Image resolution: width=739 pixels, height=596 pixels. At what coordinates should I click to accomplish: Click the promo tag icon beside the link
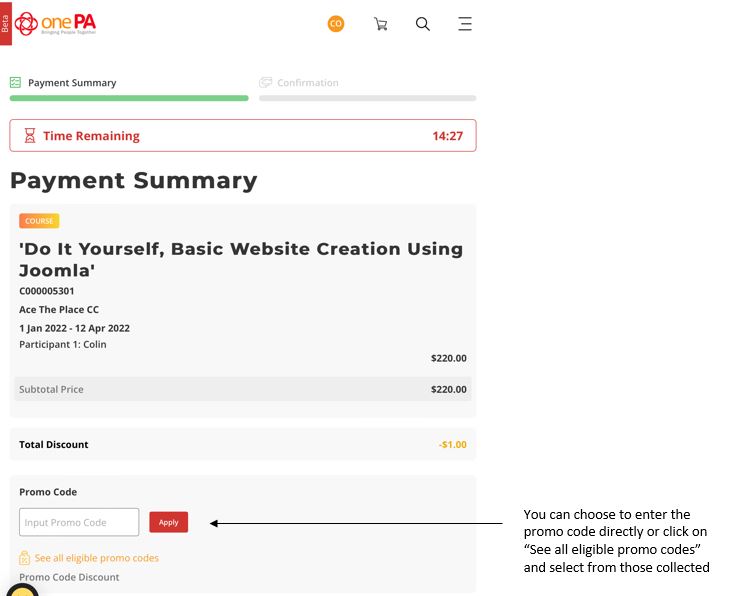pyautogui.click(x=25, y=558)
